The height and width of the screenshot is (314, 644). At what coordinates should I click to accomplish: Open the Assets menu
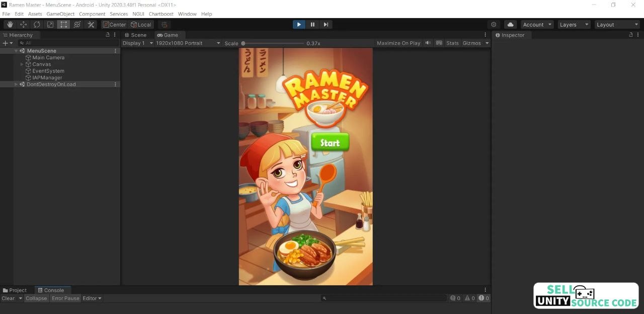35,14
